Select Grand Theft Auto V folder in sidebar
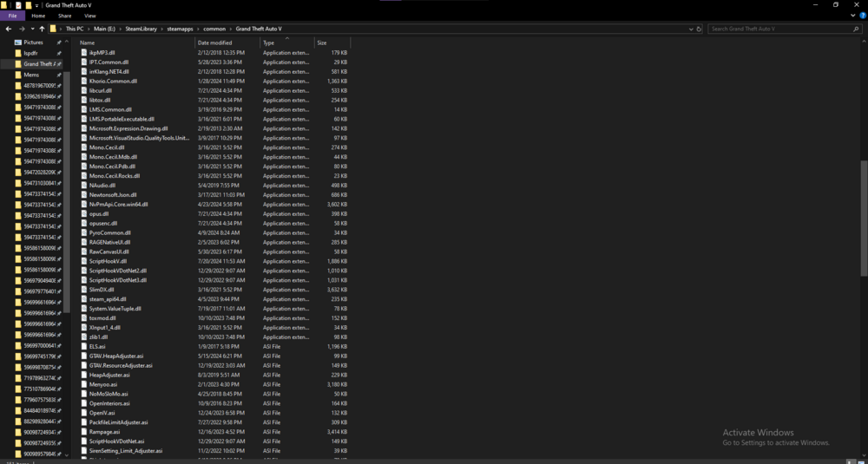Image resolution: width=868 pixels, height=464 pixels. [31, 64]
